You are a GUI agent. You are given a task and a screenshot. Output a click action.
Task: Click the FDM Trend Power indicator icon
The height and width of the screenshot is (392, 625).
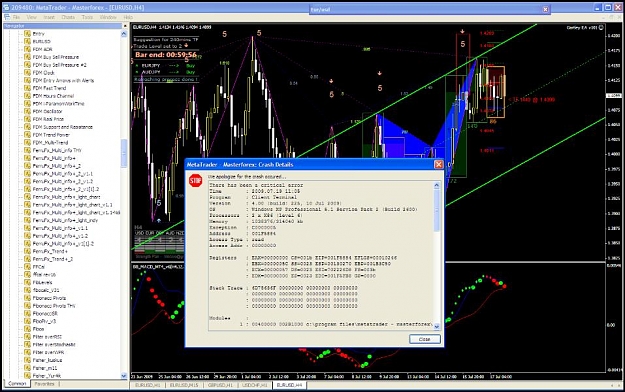click(x=27, y=135)
